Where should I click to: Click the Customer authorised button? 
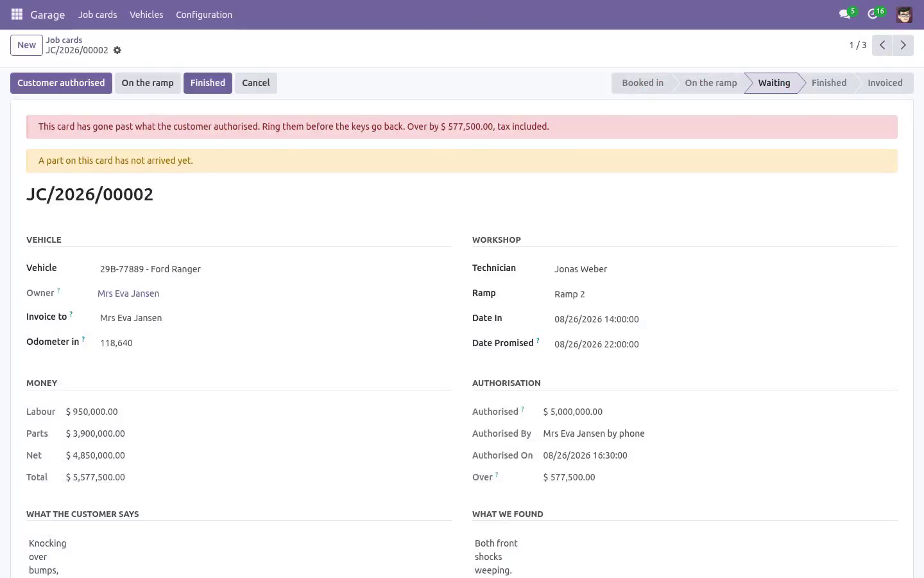tap(61, 83)
